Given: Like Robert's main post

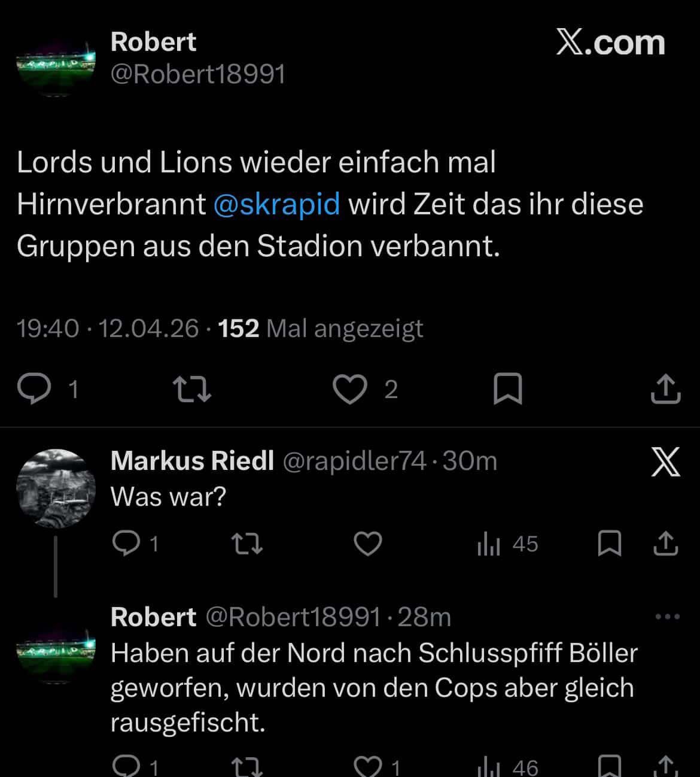Looking at the screenshot, I should click(x=349, y=389).
